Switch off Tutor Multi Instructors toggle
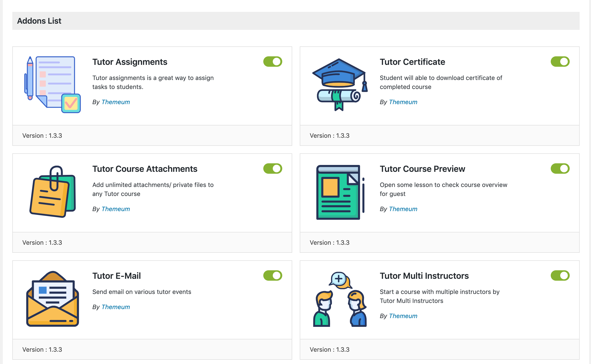591x364 pixels. (560, 275)
